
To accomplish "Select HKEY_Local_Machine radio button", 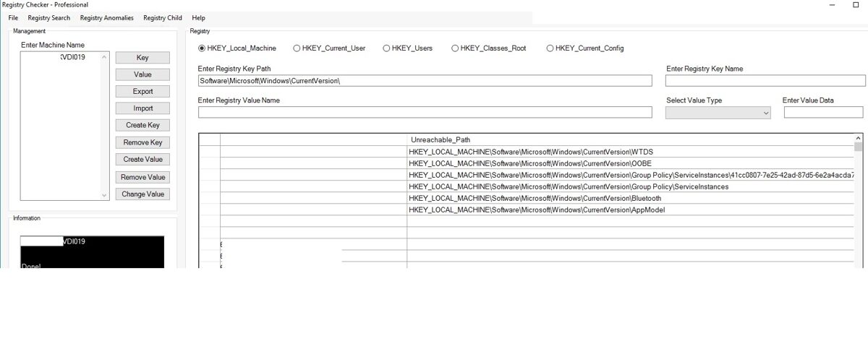I will [237, 48].
